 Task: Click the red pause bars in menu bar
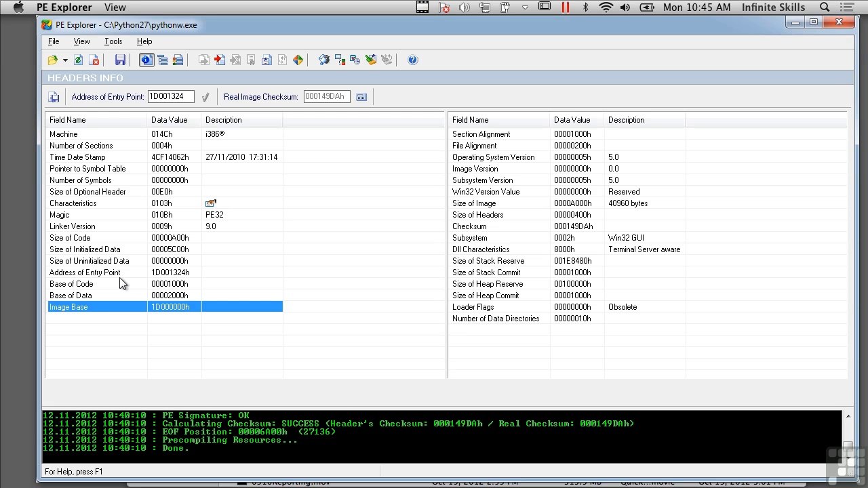[x=566, y=7]
